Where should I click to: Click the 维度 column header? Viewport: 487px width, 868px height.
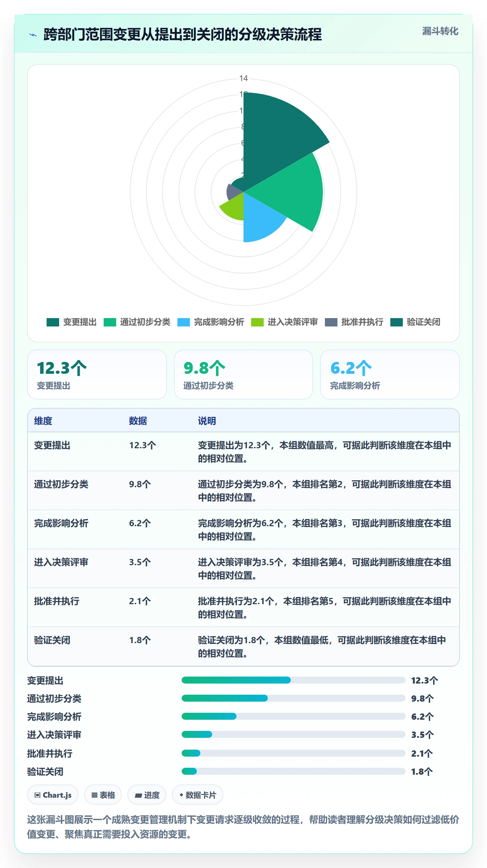[x=43, y=421]
